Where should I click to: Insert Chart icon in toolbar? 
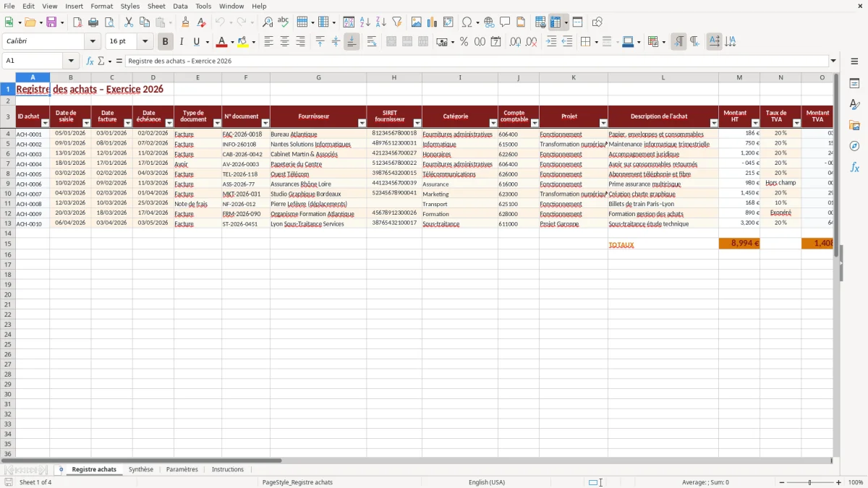(x=433, y=22)
